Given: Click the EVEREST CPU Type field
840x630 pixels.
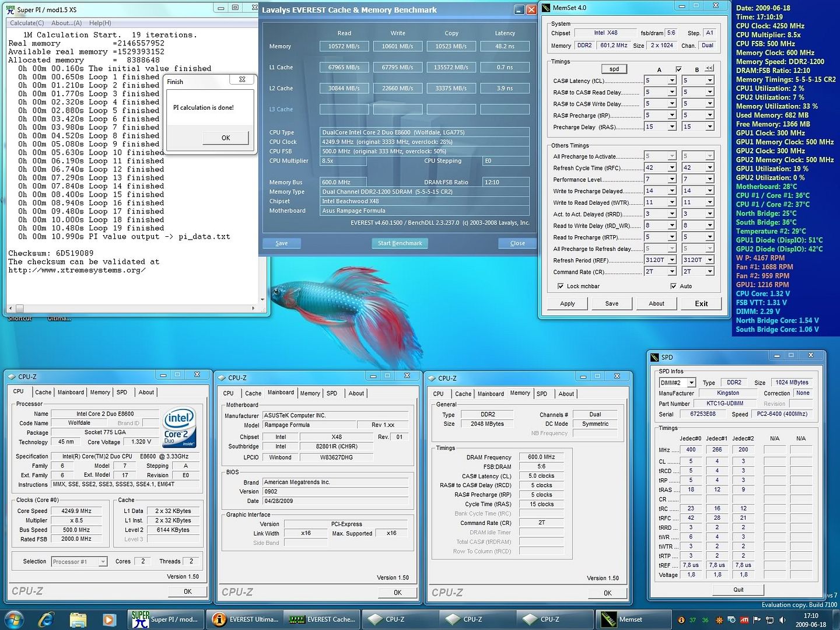Looking at the screenshot, I should 425,132.
